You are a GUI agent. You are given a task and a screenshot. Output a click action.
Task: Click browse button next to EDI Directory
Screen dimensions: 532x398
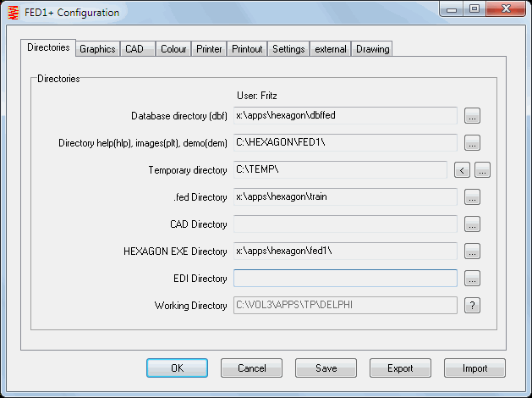click(x=473, y=279)
